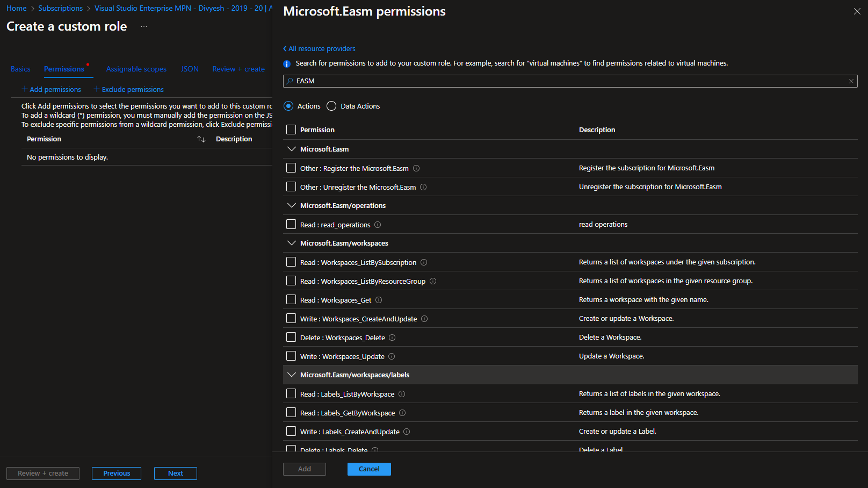Image resolution: width=868 pixels, height=488 pixels.
Task: Go to Subscriptions breadcrumb
Action: pyautogui.click(x=61, y=9)
